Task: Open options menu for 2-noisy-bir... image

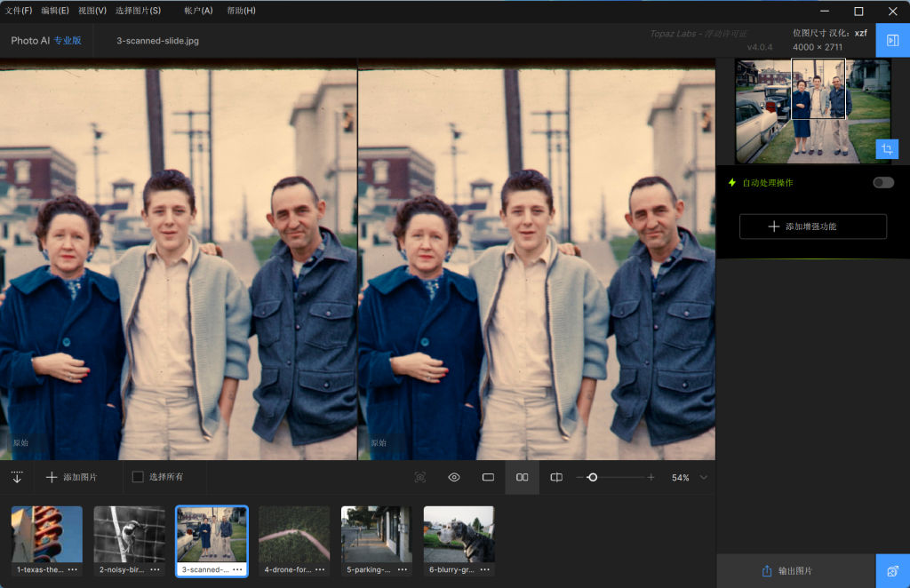Action: [155, 569]
